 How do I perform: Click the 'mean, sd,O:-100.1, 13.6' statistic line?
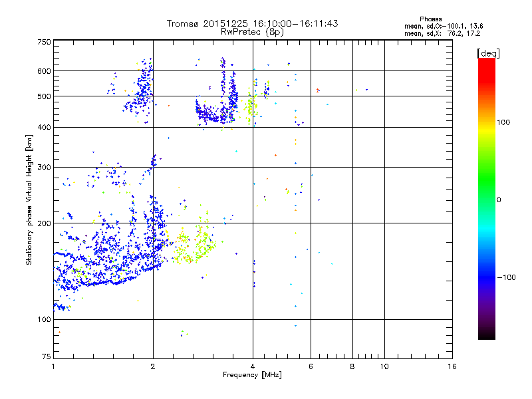[x=444, y=26]
